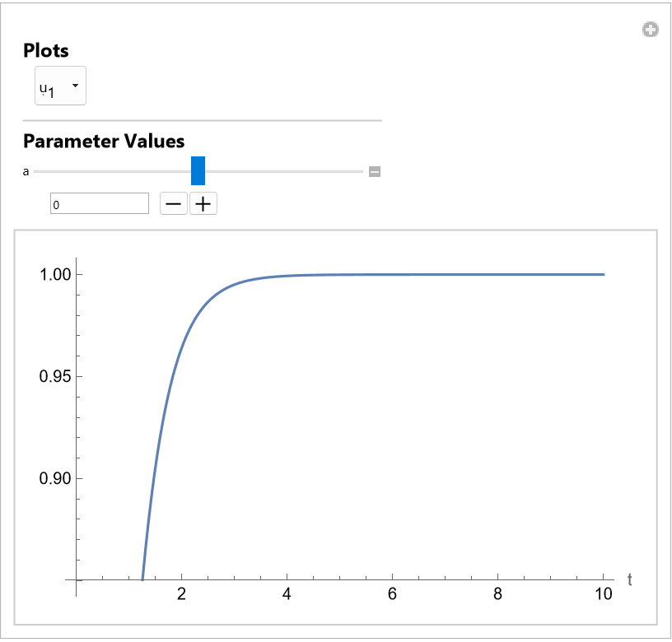Click the x-axis tick label 2
The height and width of the screenshot is (642, 672).
(x=182, y=595)
